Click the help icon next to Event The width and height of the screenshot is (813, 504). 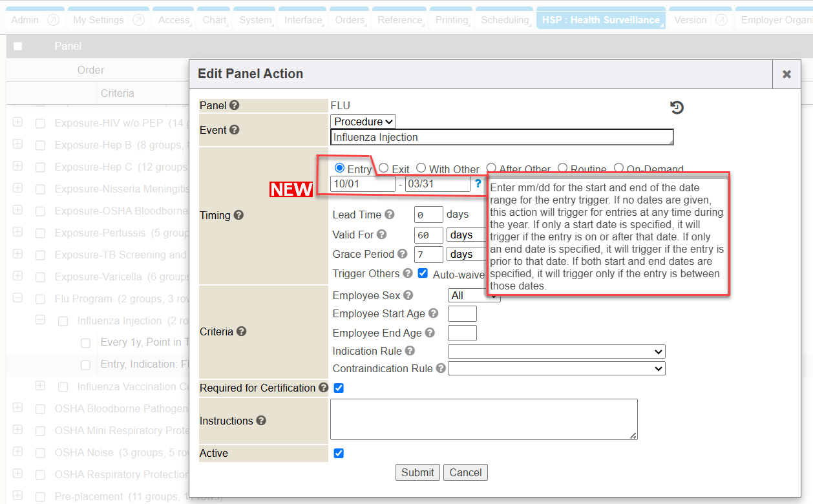[235, 130]
